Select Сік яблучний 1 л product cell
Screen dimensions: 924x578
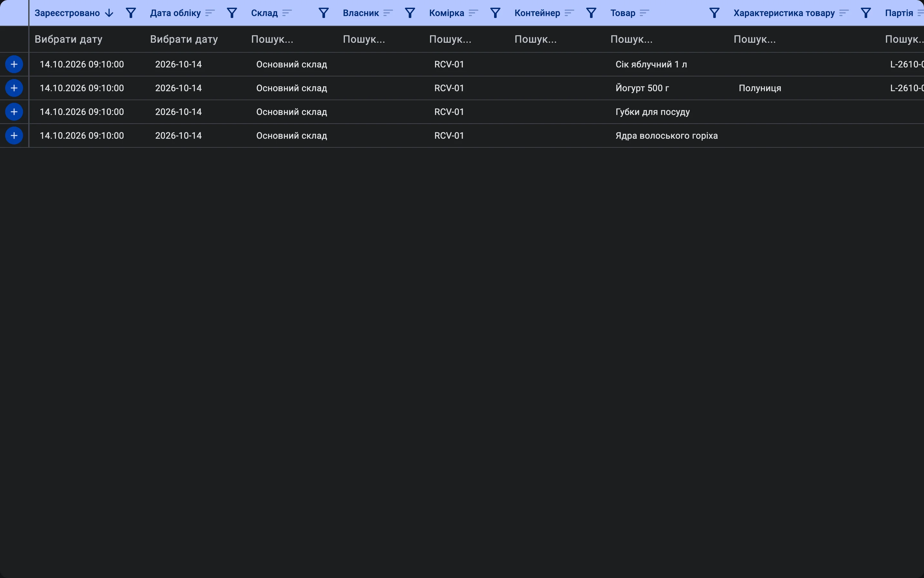[651, 64]
